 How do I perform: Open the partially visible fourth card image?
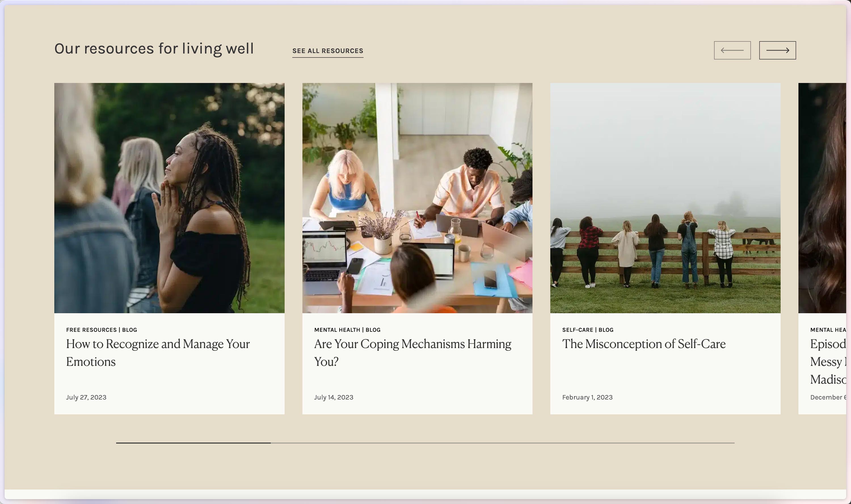pyautogui.click(x=822, y=198)
